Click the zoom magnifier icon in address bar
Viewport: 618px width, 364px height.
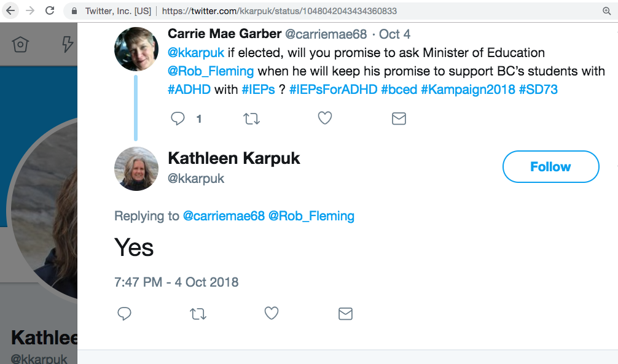[607, 11]
